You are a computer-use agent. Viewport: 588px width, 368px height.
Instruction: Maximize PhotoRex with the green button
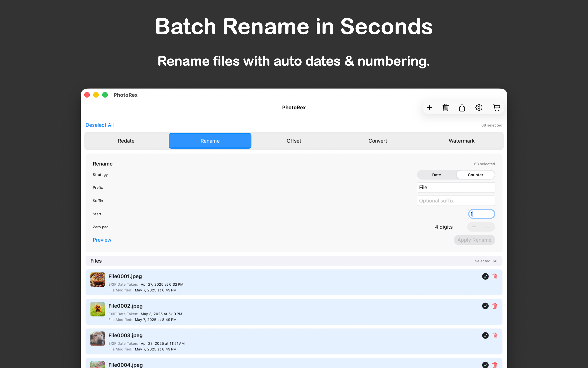click(x=105, y=95)
